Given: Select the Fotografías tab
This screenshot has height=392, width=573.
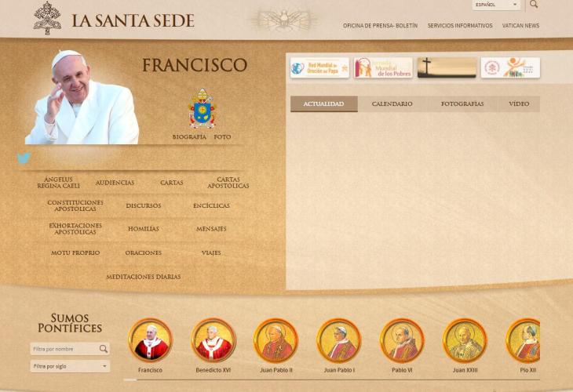Looking at the screenshot, I should pyautogui.click(x=462, y=104).
